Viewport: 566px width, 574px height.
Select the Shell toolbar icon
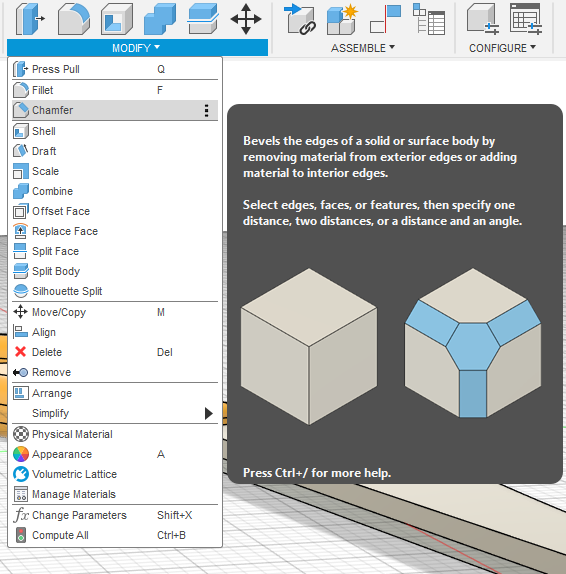(x=117, y=19)
